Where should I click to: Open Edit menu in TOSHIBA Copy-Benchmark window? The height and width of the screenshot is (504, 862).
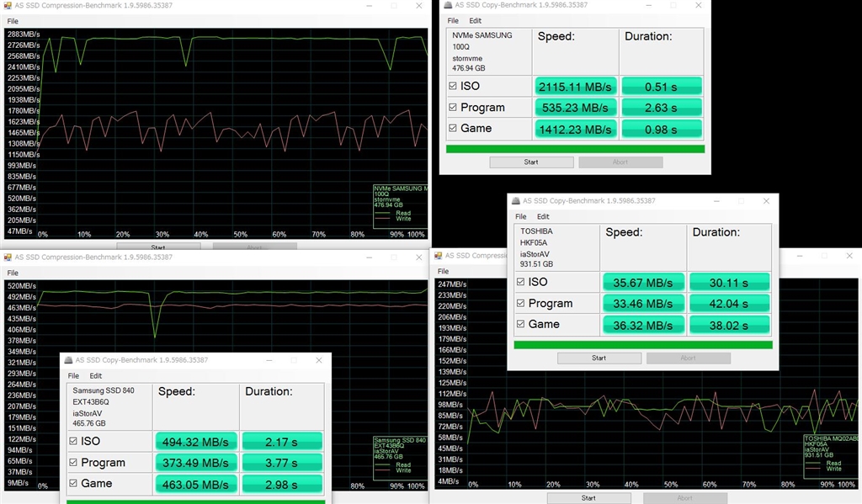[x=543, y=216]
